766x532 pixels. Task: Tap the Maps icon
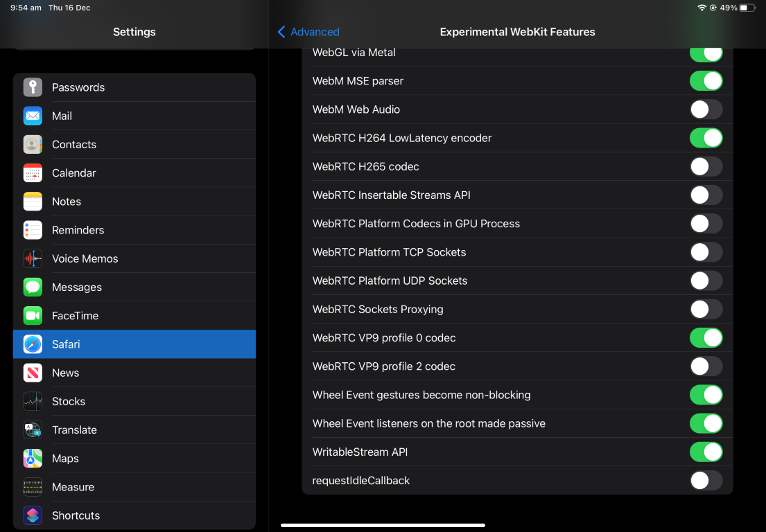(x=33, y=459)
